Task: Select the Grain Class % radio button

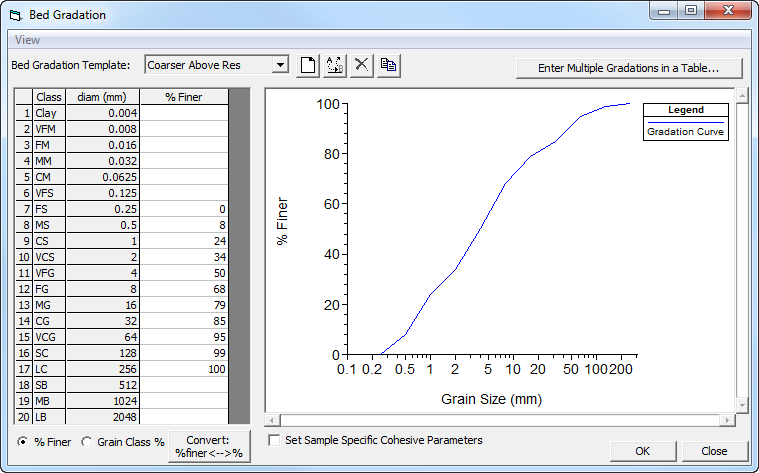Action: click(x=87, y=442)
